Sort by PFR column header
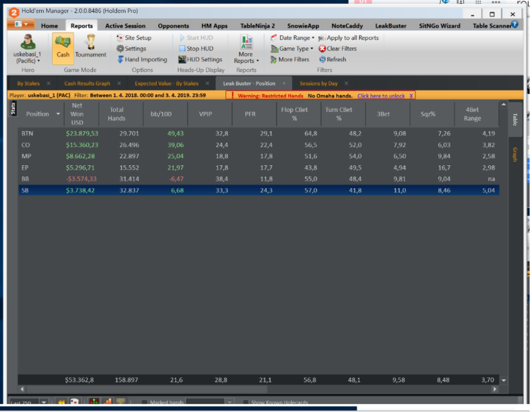532x412 pixels. coord(250,114)
